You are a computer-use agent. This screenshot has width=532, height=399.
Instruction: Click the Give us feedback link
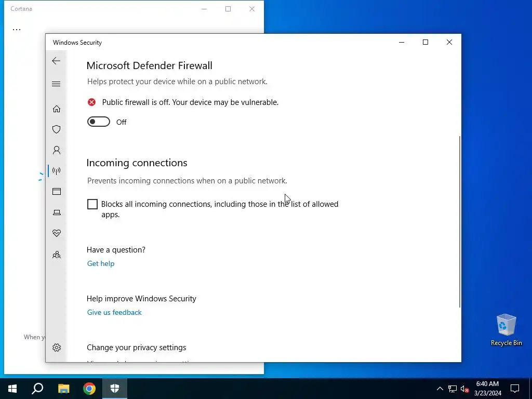114,312
